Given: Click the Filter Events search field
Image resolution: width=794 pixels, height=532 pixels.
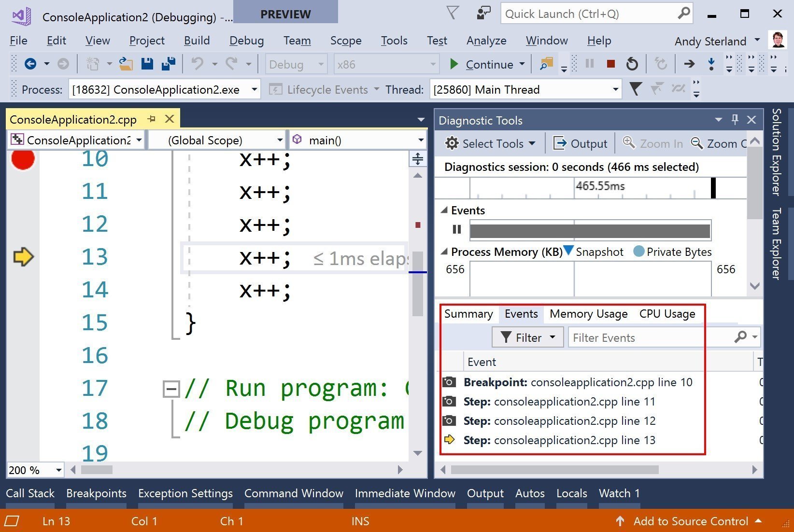Looking at the screenshot, I should 650,338.
